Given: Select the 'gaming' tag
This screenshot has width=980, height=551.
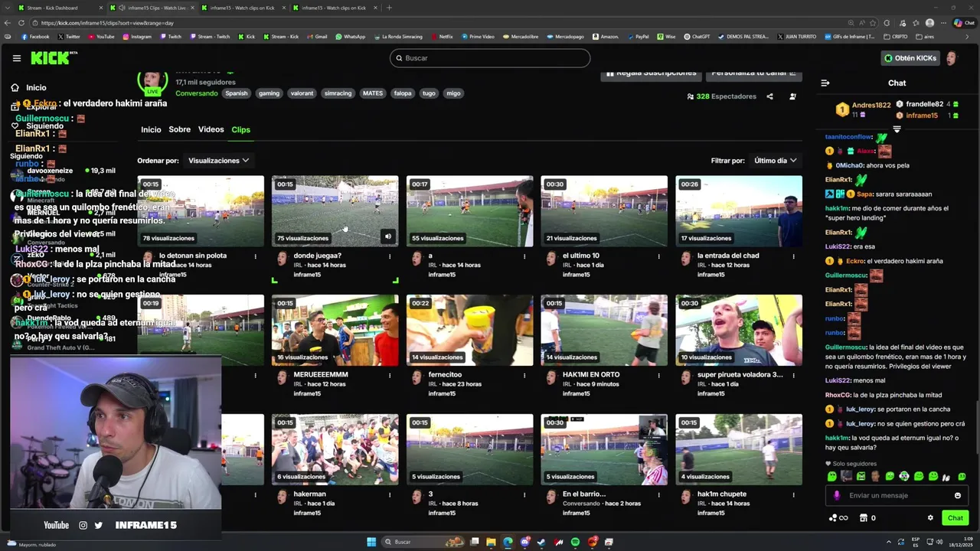Looking at the screenshot, I should pyautogui.click(x=269, y=93).
